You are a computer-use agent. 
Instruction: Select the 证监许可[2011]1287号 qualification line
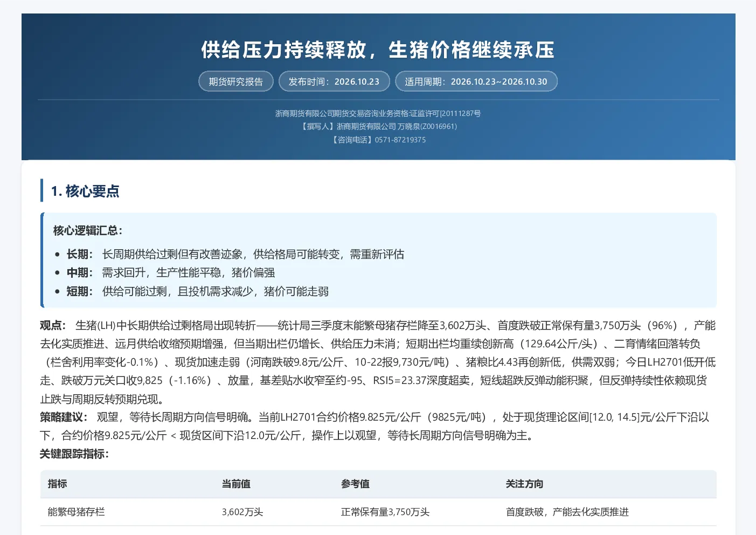pos(378,113)
